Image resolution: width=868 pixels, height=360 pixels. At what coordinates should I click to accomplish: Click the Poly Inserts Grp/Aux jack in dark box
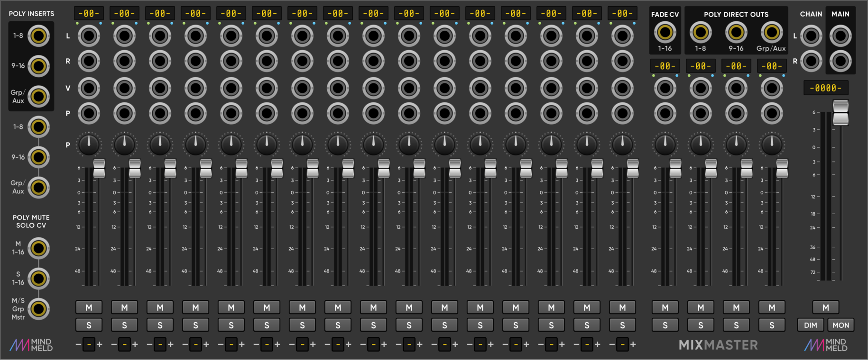coord(38,97)
